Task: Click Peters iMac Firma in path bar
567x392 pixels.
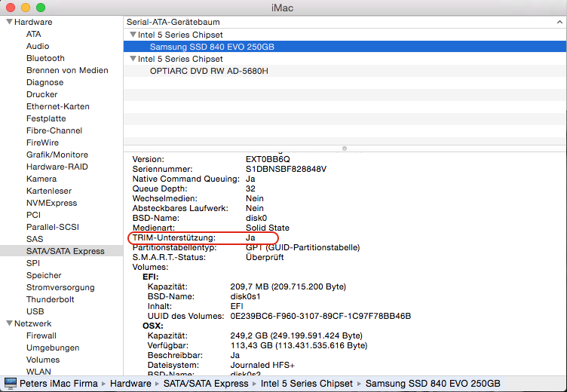Action: pos(59,383)
